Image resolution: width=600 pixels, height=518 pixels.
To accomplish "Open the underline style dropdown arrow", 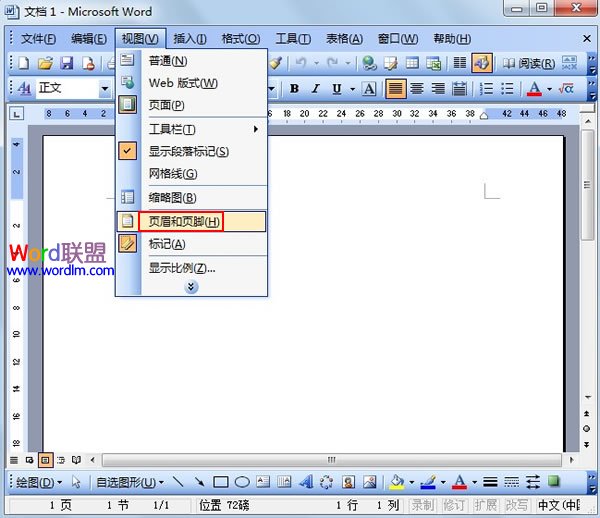I will pos(352,89).
